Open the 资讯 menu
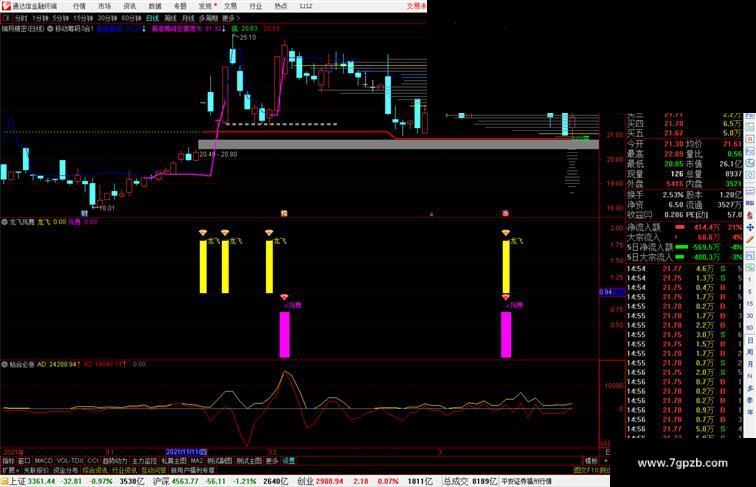Image resolution: width=756 pixels, height=487 pixels. pyautogui.click(x=129, y=6)
